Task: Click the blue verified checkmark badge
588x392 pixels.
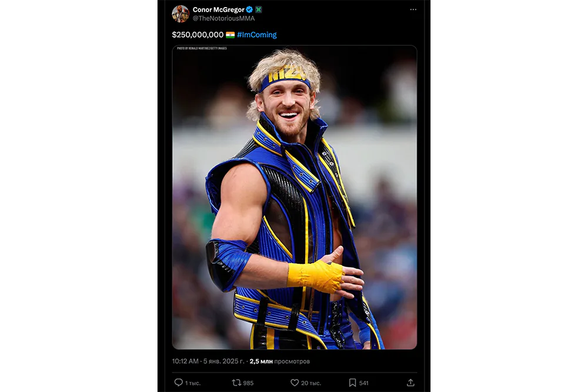Action: click(x=249, y=10)
